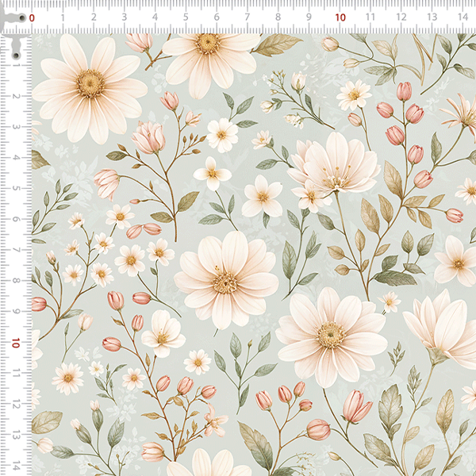Click the number 5 on the left ruler
Screen dimensions: 476x476
tap(16, 188)
